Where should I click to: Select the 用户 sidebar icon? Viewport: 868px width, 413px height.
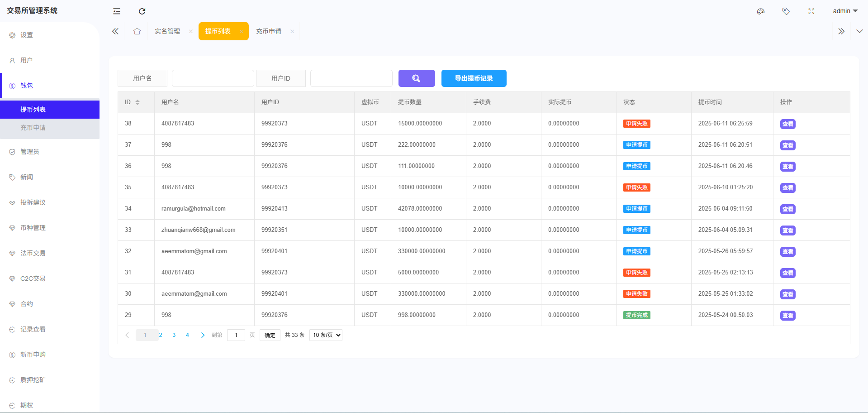(x=26, y=60)
